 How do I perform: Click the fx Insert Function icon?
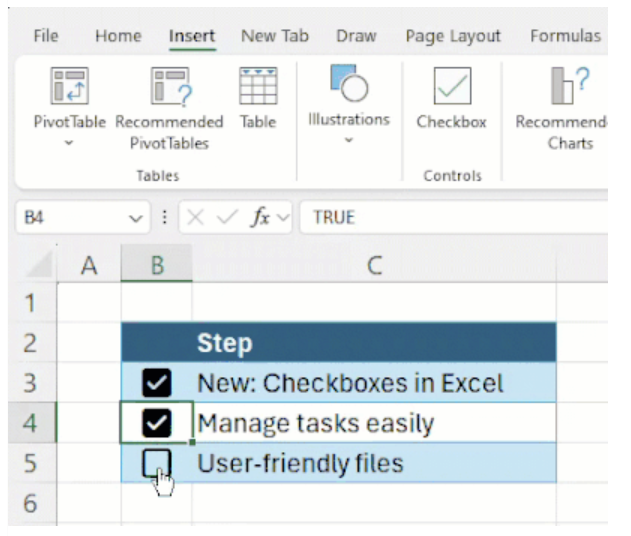[x=260, y=218]
